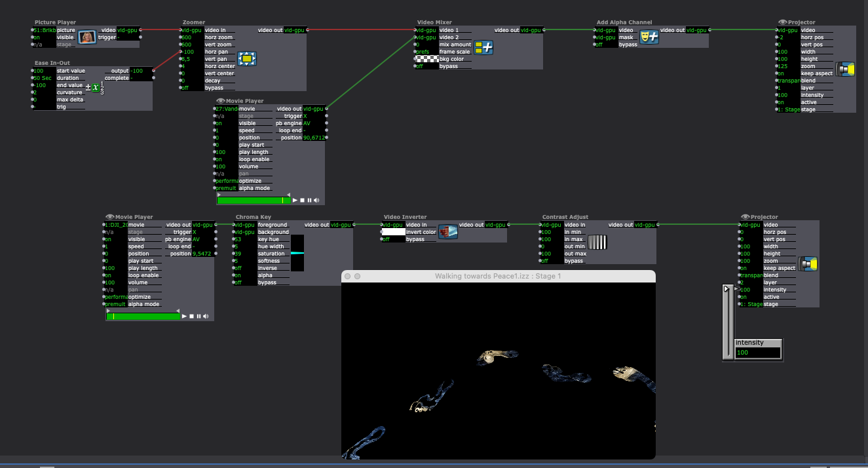Click the Picture Player actor thumbnail icon

click(87, 37)
